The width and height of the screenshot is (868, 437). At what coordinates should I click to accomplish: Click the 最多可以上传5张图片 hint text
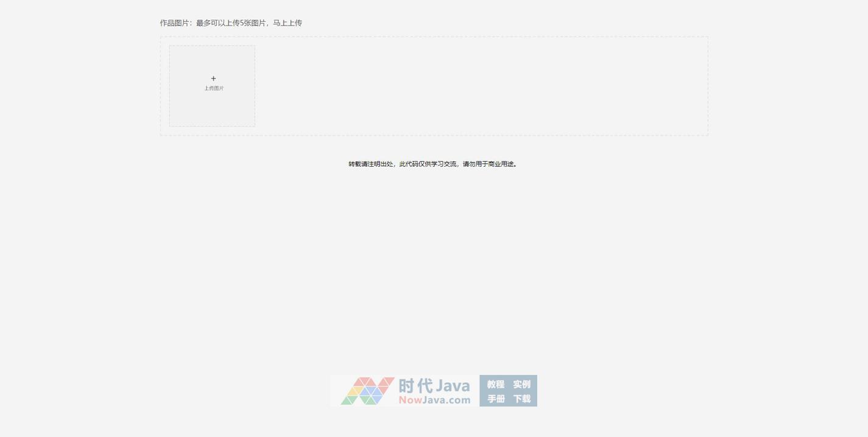[231, 23]
